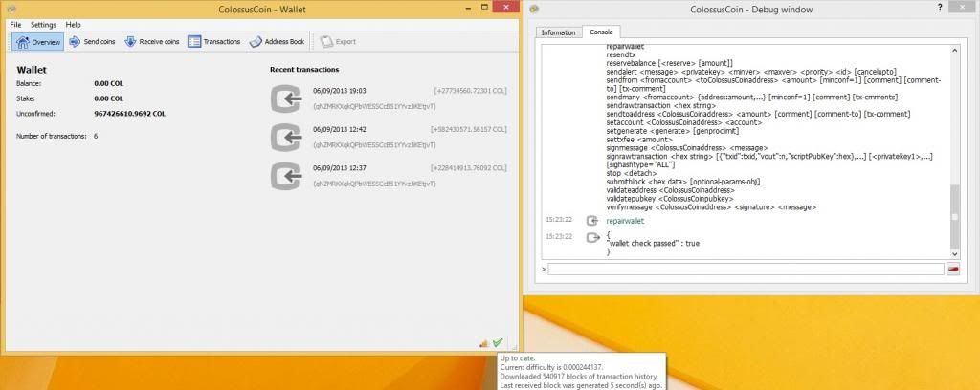
Task: Clear console with the red button
Action: [x=954, y=269]
